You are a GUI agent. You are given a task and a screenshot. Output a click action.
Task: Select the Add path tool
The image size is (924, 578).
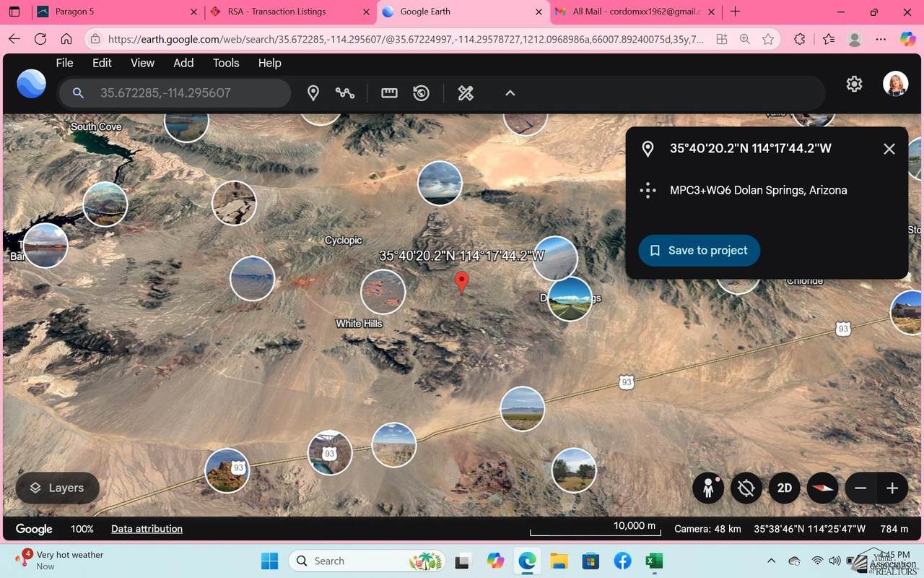click(345, 93)
